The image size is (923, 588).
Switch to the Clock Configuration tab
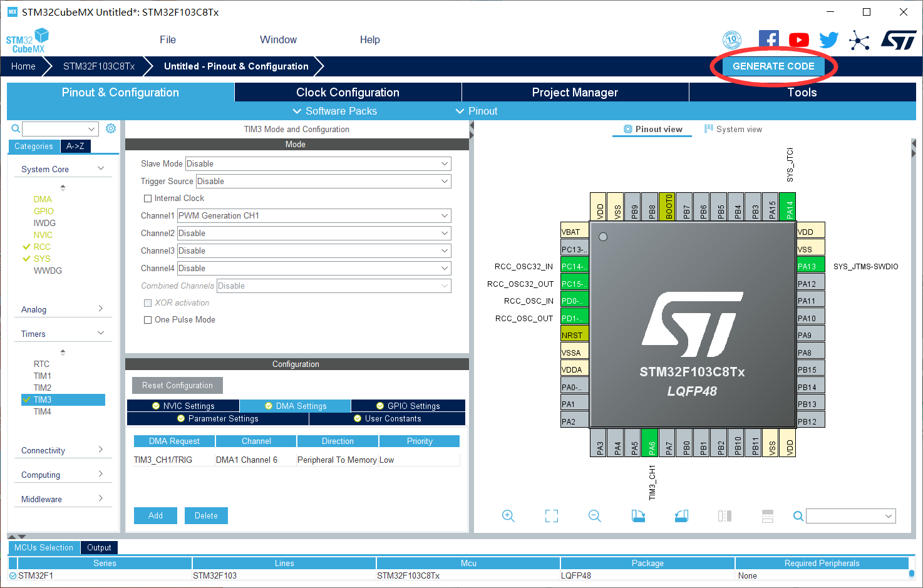pos(348,92)
